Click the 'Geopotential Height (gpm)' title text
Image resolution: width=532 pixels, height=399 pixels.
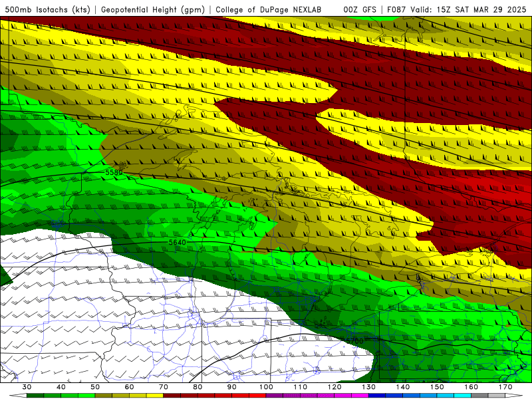tap(153, 9)
